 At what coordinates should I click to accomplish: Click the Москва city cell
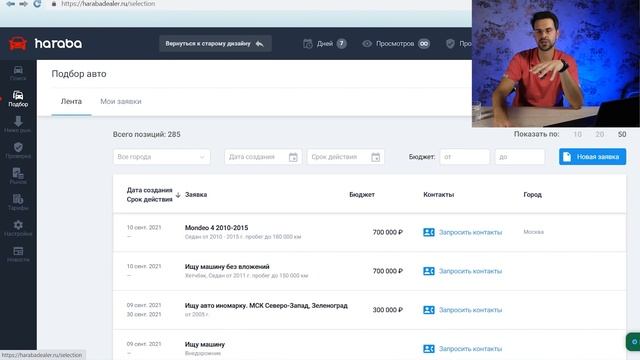point(533,232)
